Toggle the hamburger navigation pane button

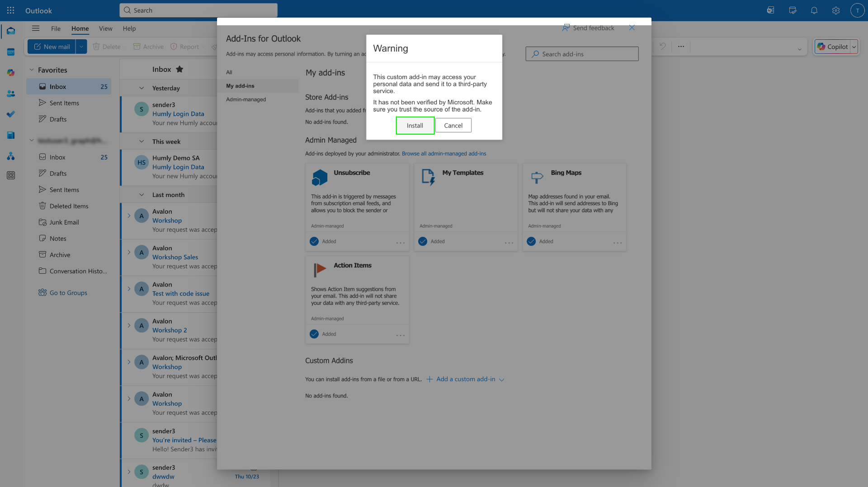(x=36, y=28)
